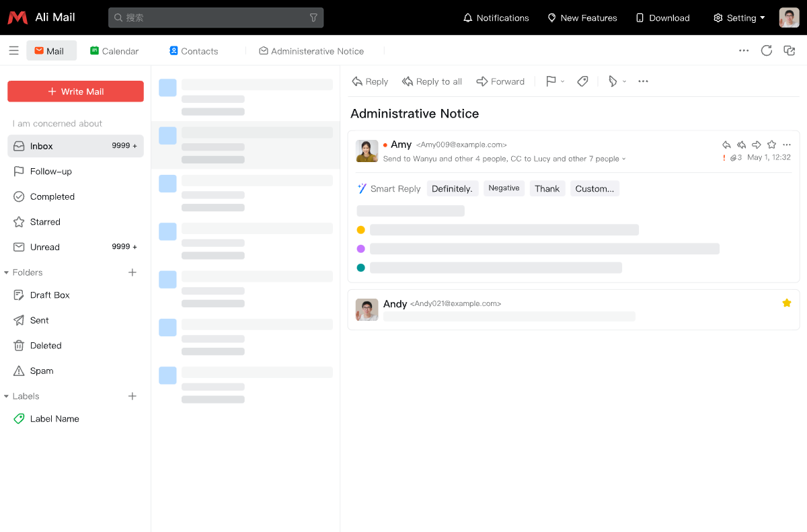Viewport: 807px width, 532px height.
Task: Open the Draft Box folder
Action: (x=75, y=295)
